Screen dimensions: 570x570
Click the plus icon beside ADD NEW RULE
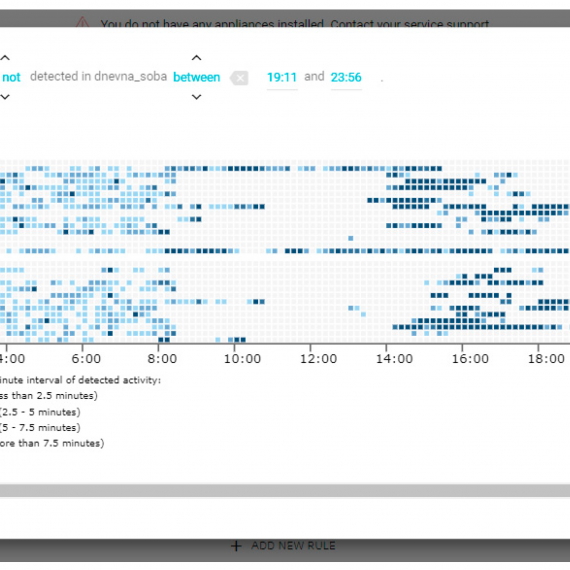pyautogui.click(x=236, y=546)
